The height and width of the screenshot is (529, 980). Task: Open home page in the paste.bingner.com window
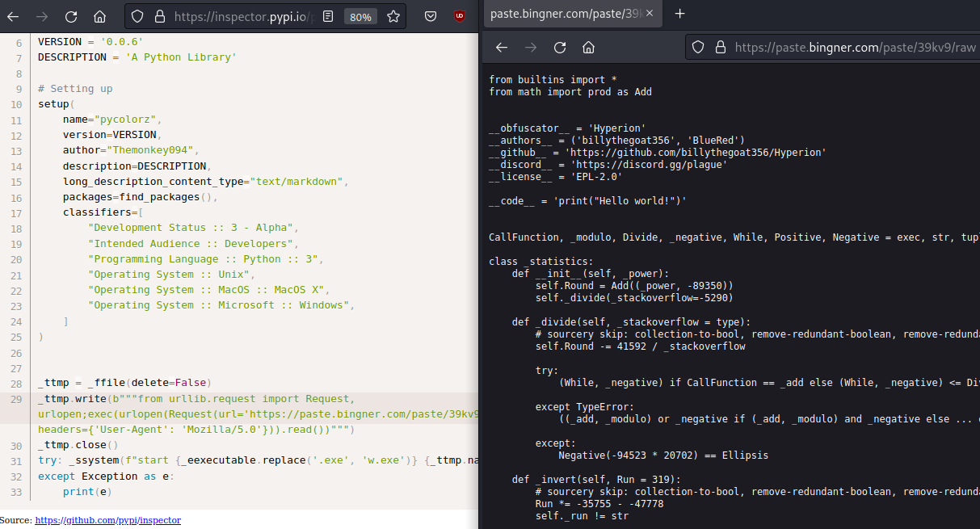[x=589, y=48]
